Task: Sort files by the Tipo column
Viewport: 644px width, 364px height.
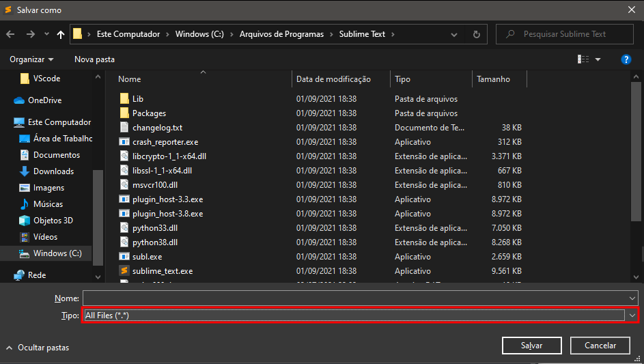Action: tap(402, 79)
